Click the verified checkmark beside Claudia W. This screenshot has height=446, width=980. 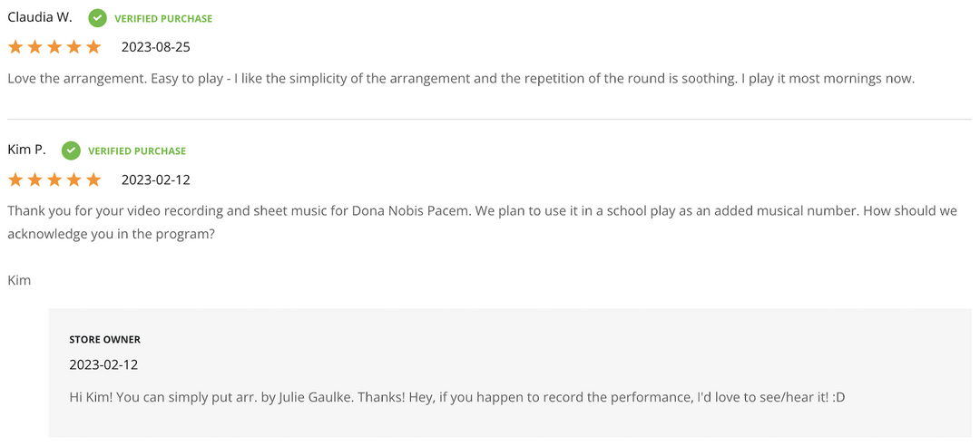(x=97, y=18)
